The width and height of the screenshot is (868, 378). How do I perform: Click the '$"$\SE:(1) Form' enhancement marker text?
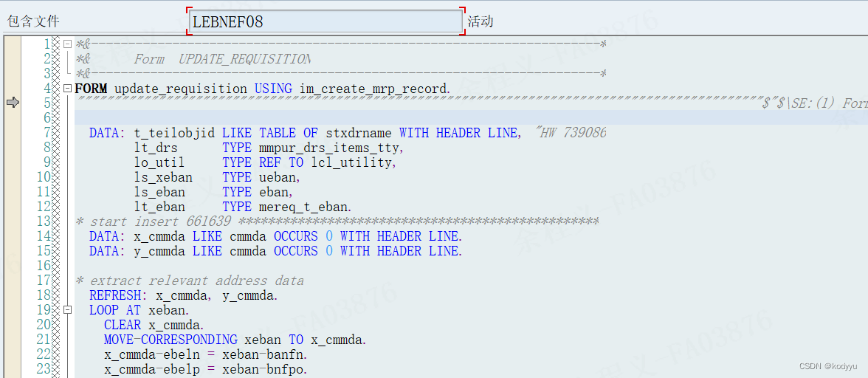tap(813, 103)
